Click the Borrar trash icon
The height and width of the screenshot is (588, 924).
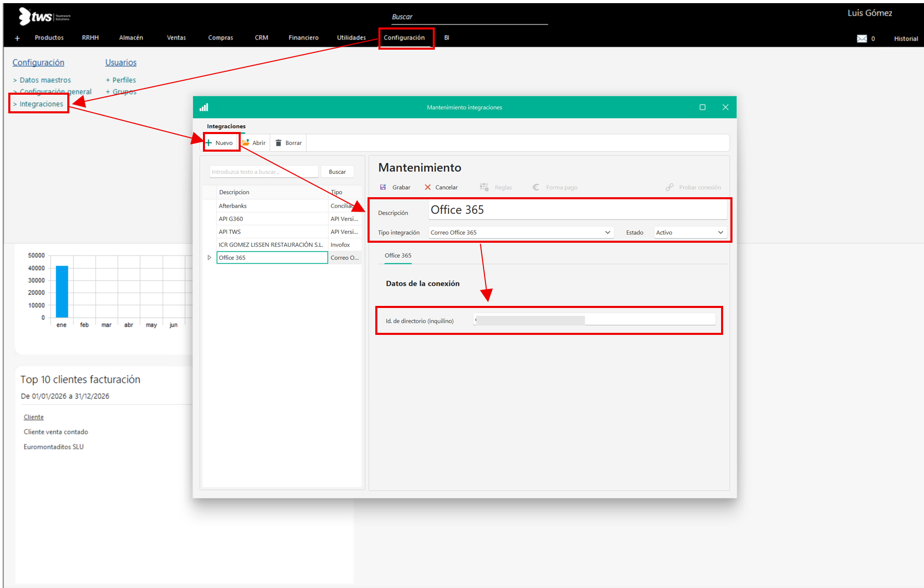[278, 143]
